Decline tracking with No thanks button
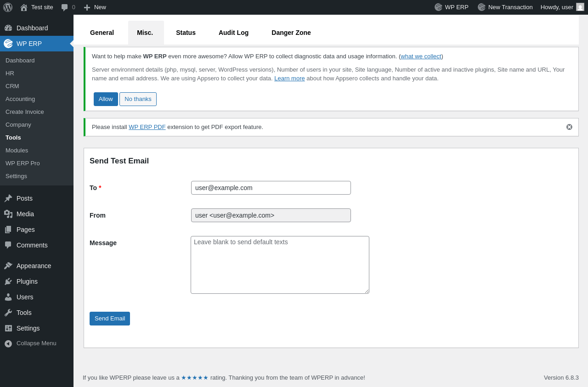The height and width of the screenshot is (387, 588). 138,99
